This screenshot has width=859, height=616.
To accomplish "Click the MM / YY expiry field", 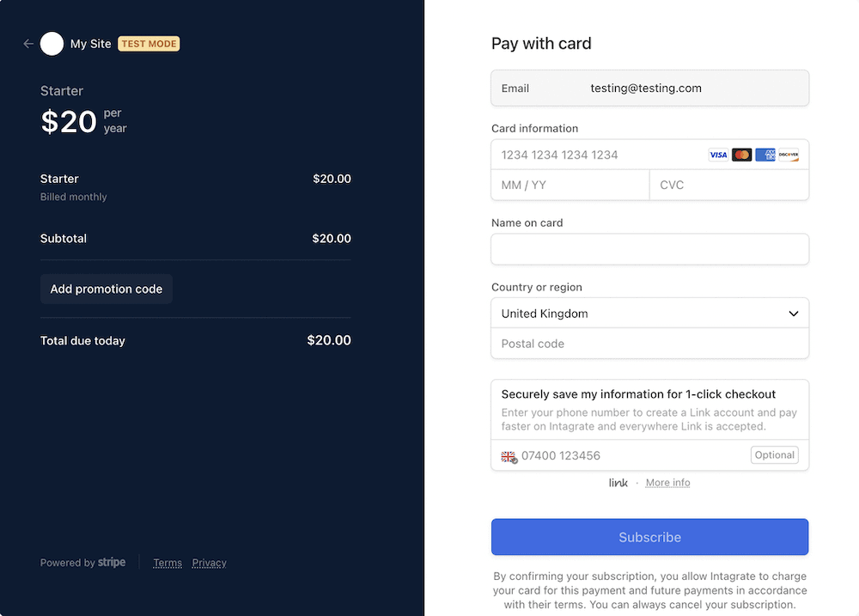I will tap(570, 186).
